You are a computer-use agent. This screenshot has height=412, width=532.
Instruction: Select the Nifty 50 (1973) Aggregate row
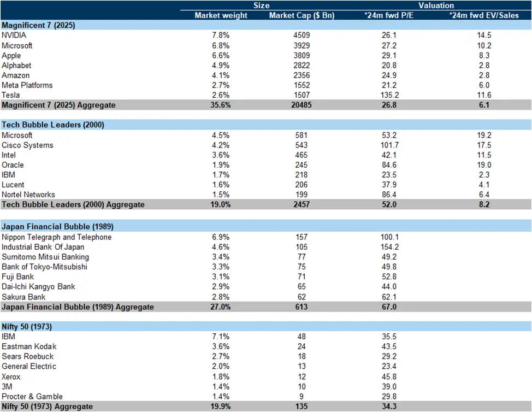[266, 406]
